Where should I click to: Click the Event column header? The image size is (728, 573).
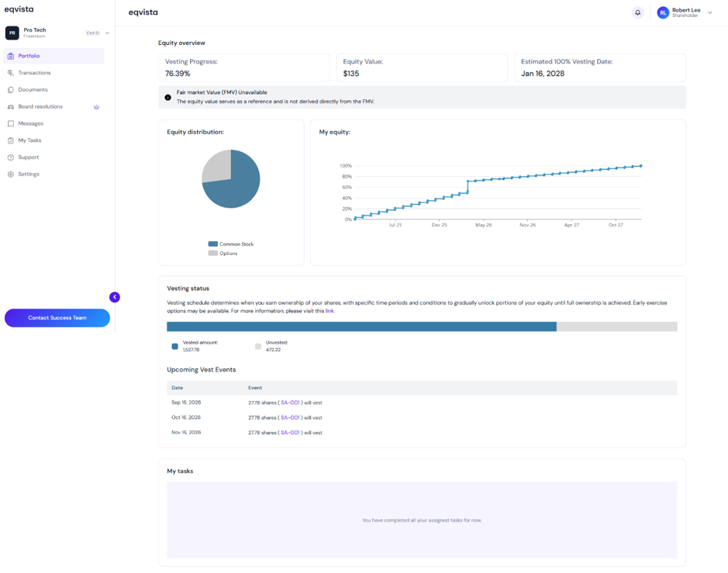click(x=255, y=388)
